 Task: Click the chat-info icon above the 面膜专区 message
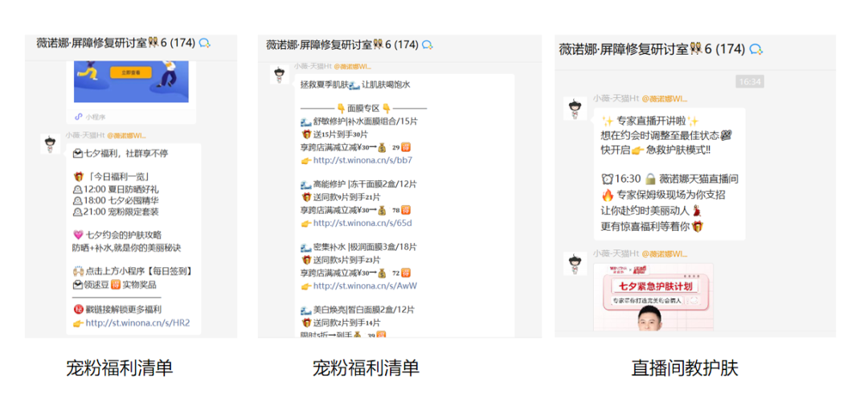[428, 45]
